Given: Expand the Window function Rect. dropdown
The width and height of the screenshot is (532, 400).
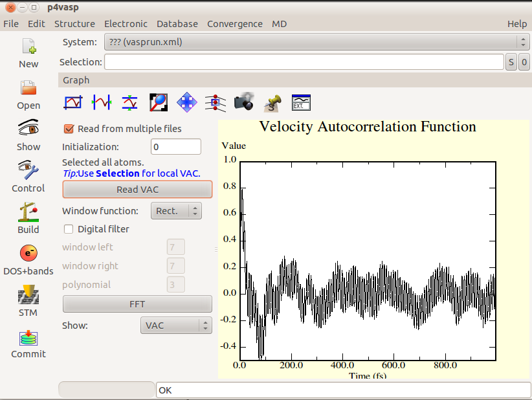Looking at the screenshot, I should [x=176, y=211].
